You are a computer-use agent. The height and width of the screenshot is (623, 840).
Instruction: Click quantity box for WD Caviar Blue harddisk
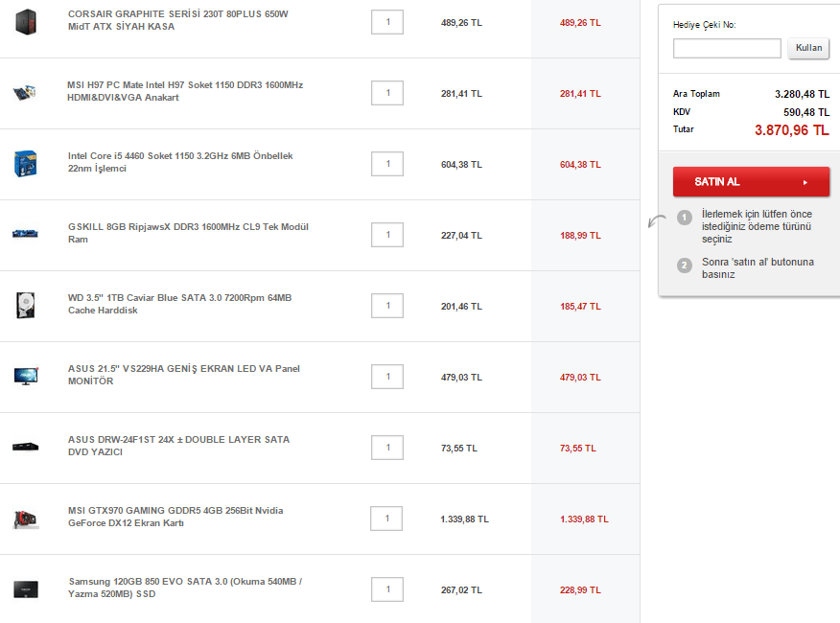(387, 306)
